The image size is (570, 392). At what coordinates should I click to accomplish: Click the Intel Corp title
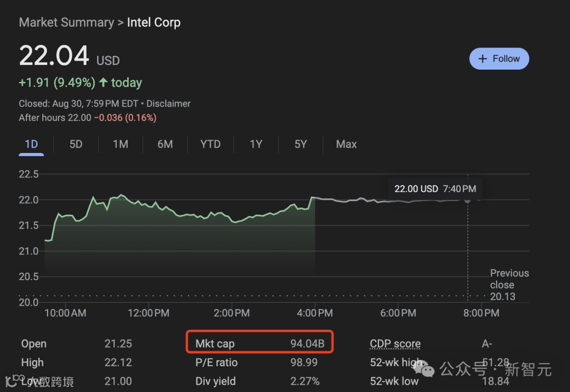tap(154, 23)
